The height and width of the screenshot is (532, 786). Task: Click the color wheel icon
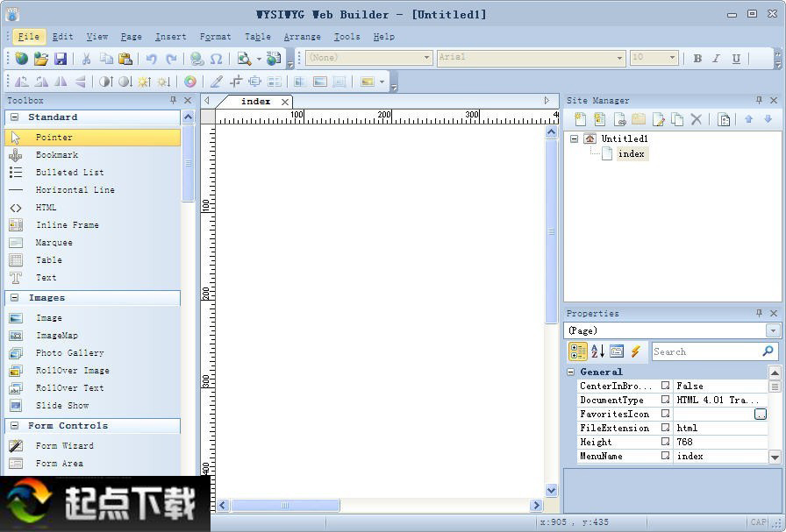[190, 82]
